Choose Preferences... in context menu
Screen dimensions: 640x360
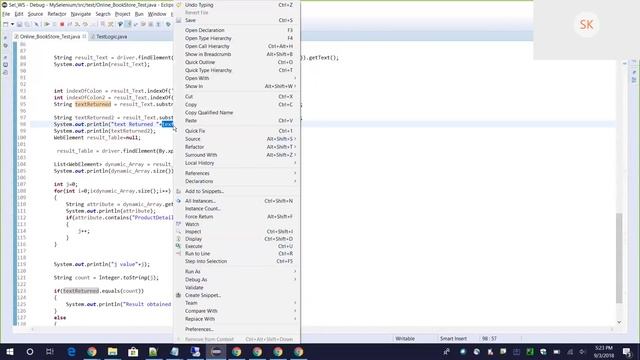coord(237,329)
